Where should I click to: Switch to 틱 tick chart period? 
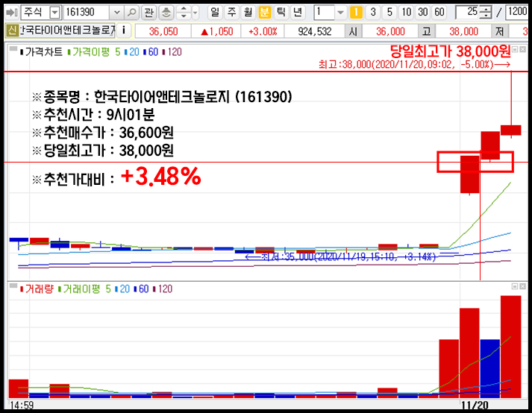coord(281,13)
